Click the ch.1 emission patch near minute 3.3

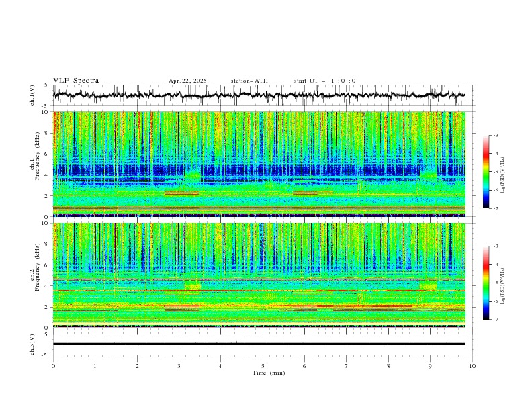pos(193,176)
